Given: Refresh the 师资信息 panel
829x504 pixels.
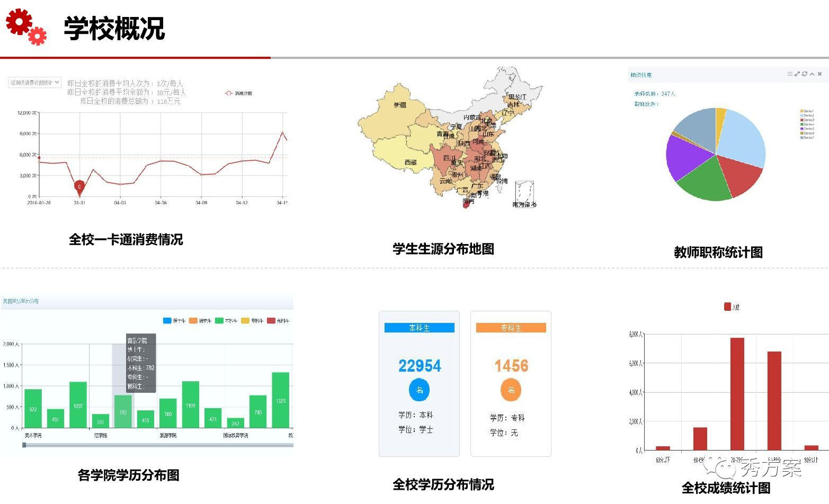Looking at the screenshot, I should (805, 74).
